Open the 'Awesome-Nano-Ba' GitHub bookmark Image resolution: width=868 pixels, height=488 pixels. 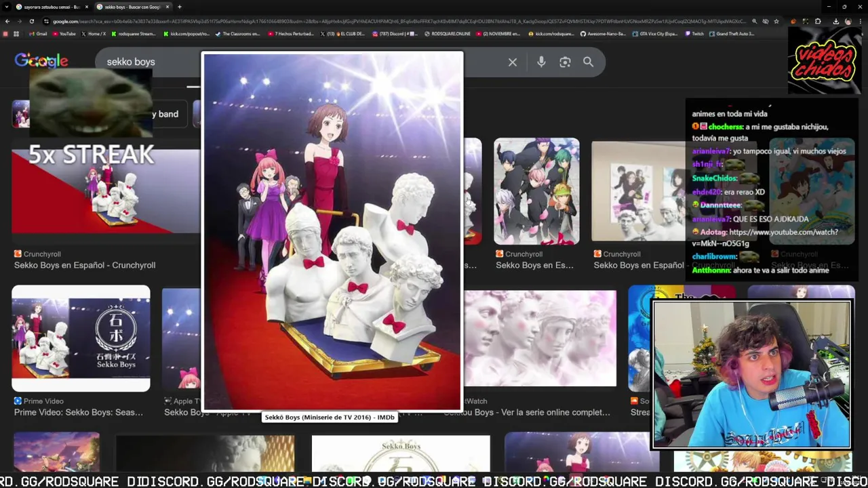(602, 33)
